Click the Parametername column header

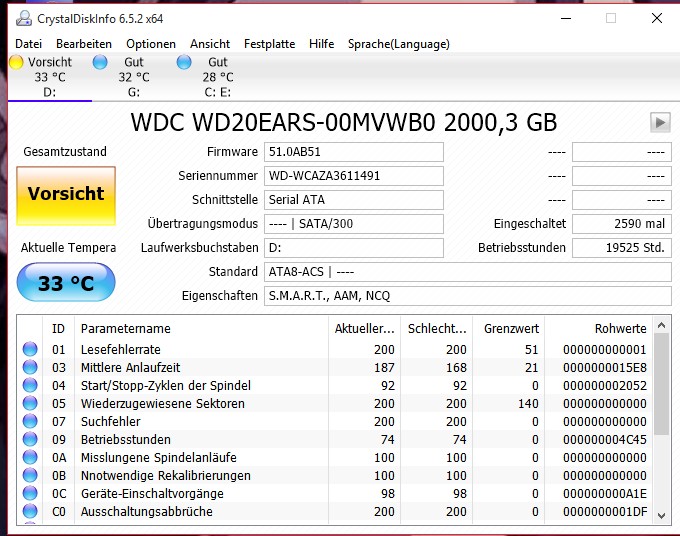point(201,328)
